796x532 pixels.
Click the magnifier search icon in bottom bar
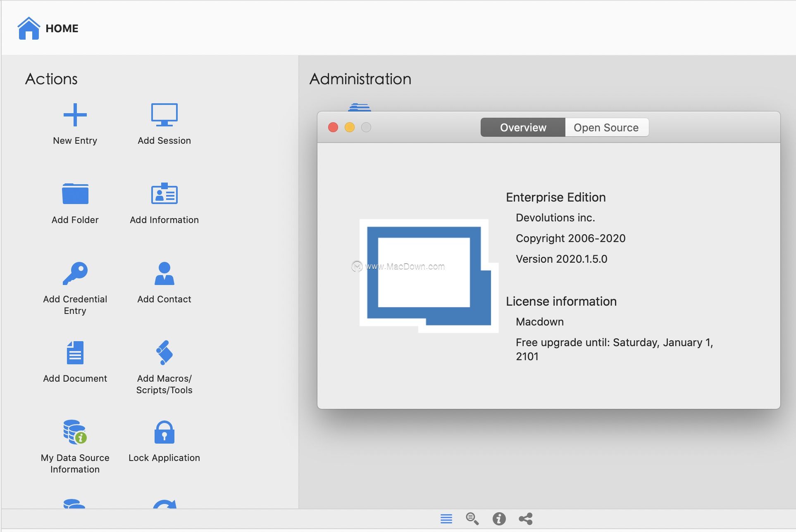click(x=472, y=519)
